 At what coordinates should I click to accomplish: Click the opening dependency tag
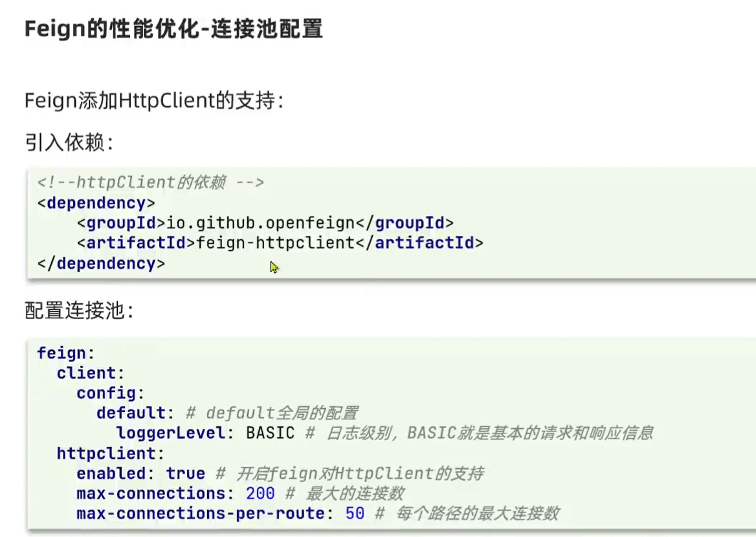pos(96,203)
